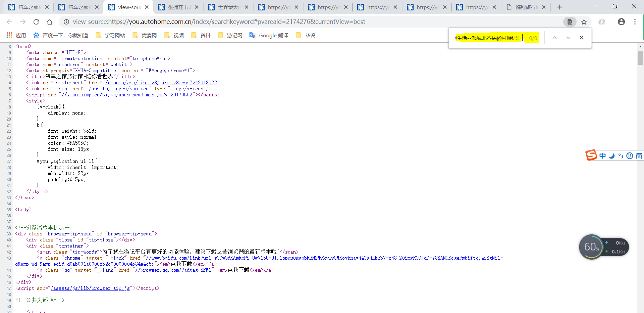The height and width of the screenshot is (313, 644).
Task: Open the browser home page
Action: click(x=50, y=22)
